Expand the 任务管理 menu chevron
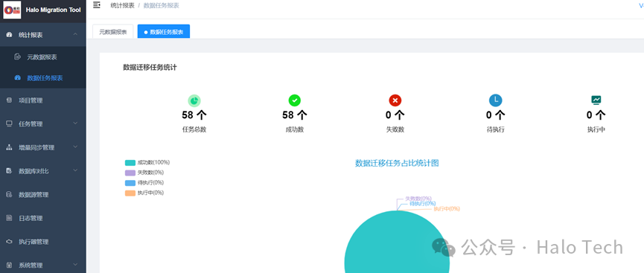Image resolution: width=644 pixels, height=273 pixels. pos(75,123)
